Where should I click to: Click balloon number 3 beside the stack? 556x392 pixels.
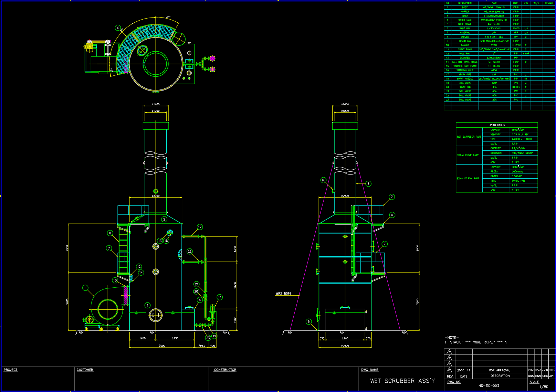368,184
